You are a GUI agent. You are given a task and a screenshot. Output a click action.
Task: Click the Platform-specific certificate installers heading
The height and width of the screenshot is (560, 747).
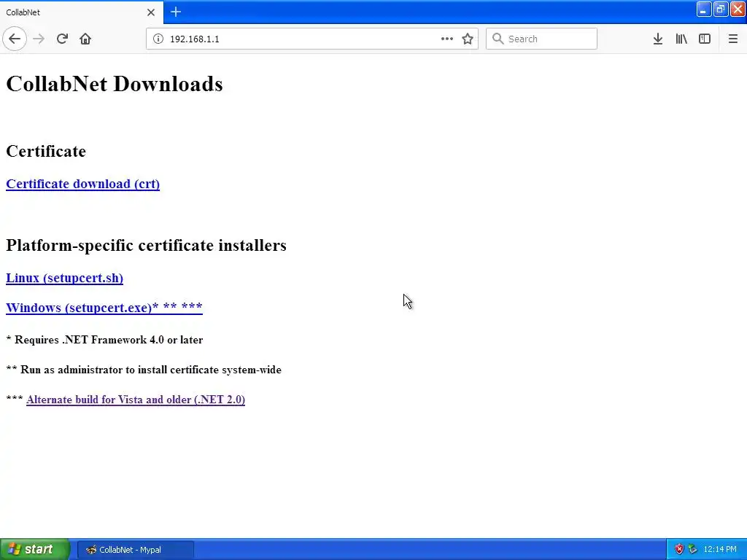[146, 245]
